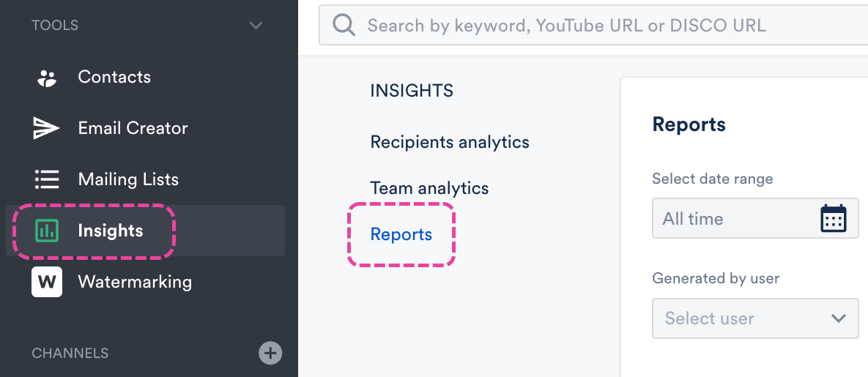Open the Email Creator tool label
The image size is (868, 377).
coord(133,128)
